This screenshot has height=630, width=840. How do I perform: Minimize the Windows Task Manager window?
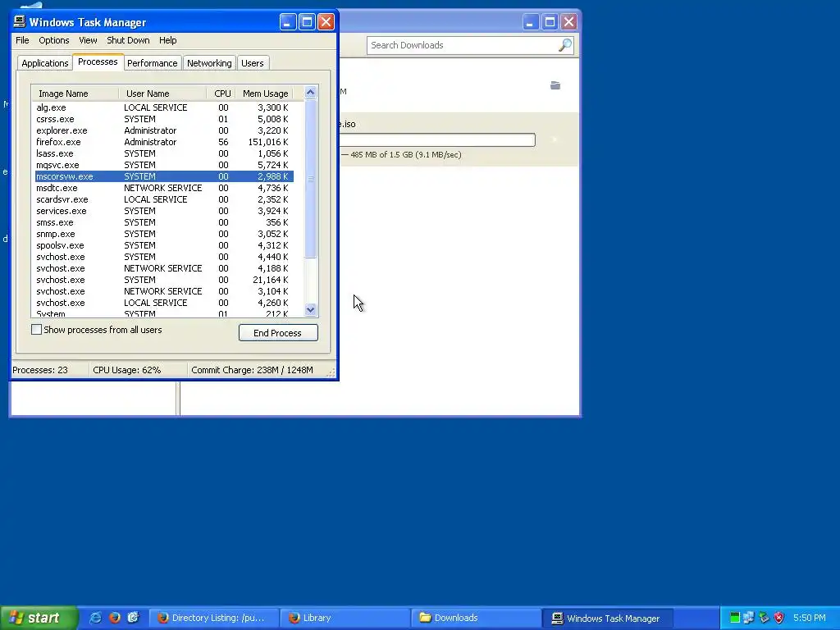288,22
